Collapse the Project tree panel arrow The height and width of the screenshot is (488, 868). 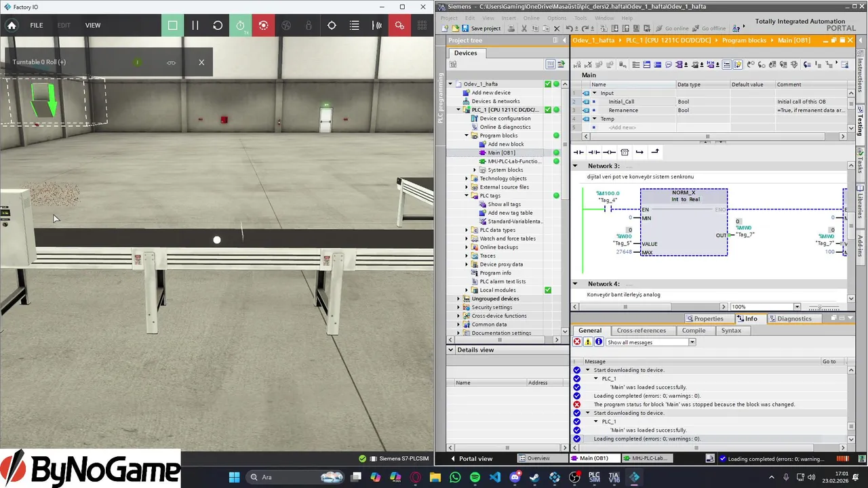pyautogui.click(x=564, y=41)
